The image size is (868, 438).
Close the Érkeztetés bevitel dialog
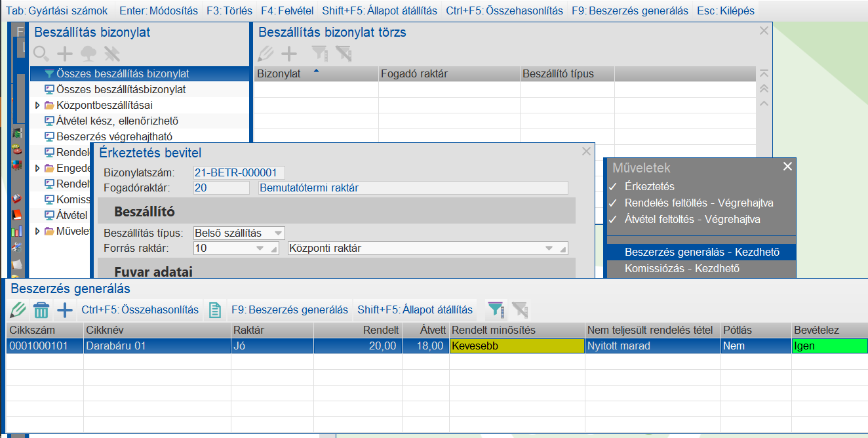pos(586,151)
